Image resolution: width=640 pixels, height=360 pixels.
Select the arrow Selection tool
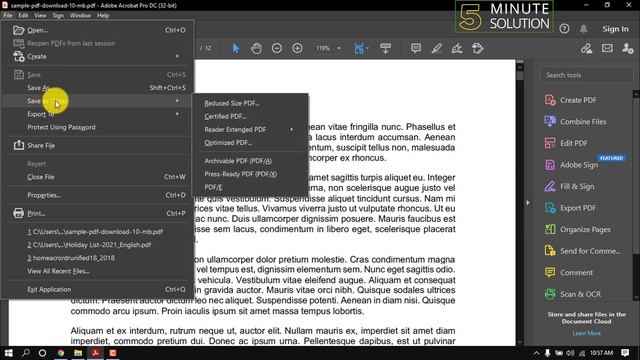[x=236, y=48]
